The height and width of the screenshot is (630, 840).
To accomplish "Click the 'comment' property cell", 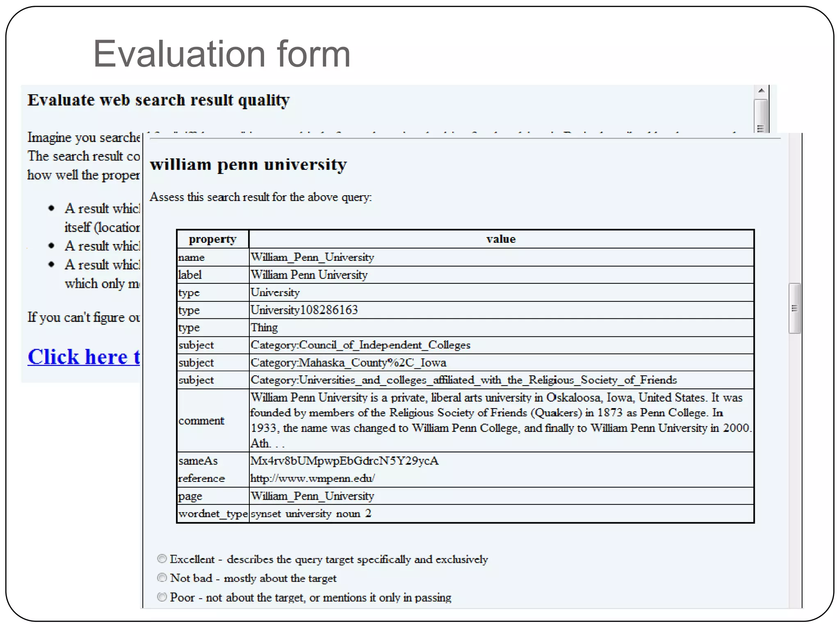I will (x=213, y=420).
